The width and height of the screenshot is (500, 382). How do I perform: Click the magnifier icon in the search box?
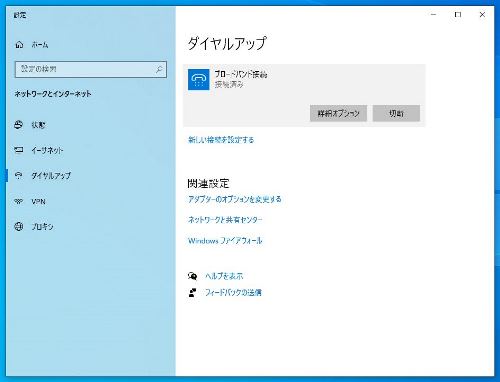pyautogui.click(x=159, y=69)
